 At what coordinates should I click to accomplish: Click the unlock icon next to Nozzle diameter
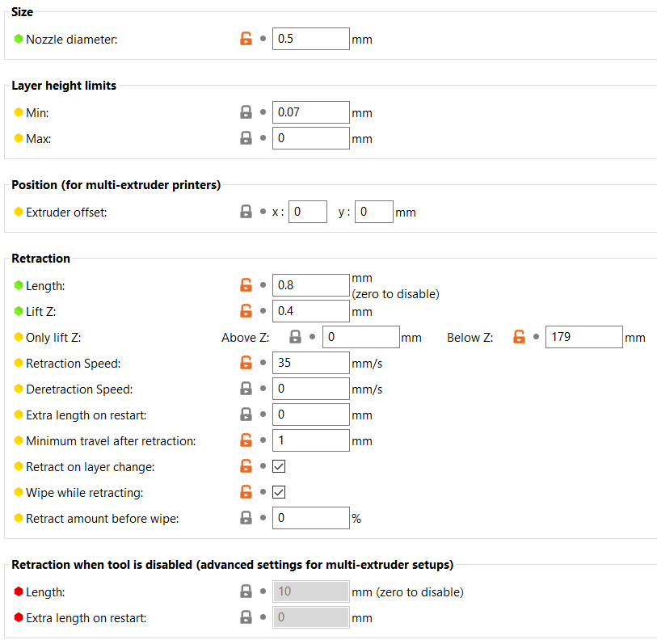coord(246,38)
